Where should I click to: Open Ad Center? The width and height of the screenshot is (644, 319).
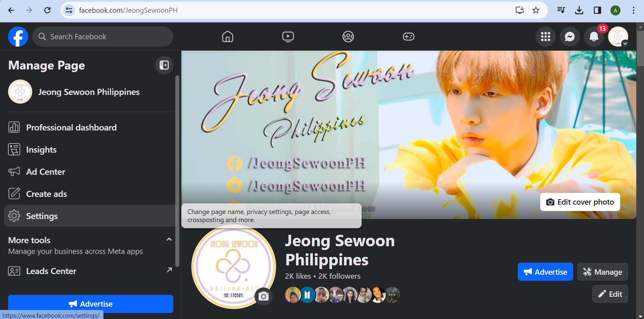(90, 172)
